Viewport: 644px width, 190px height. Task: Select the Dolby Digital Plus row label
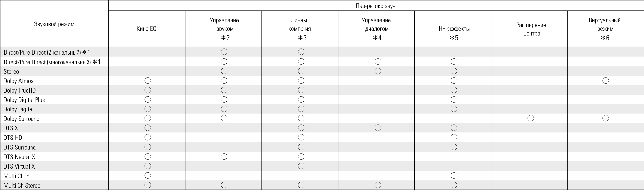point(24,100)
